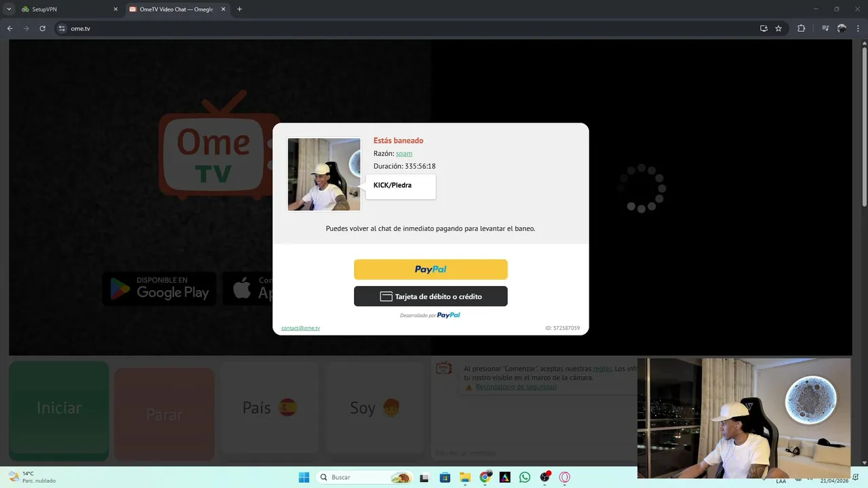View site information icon in address bar
868x488 pixels.
[x=62, y=28]
